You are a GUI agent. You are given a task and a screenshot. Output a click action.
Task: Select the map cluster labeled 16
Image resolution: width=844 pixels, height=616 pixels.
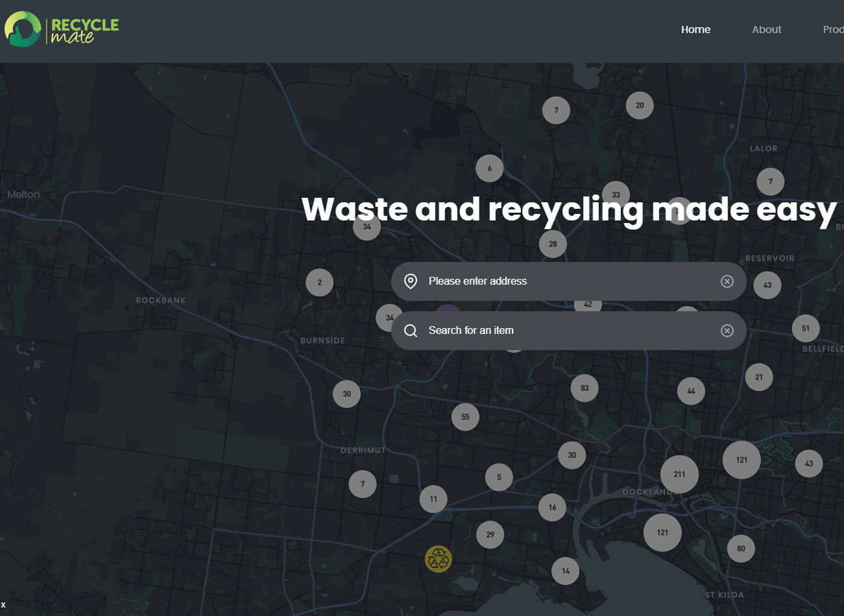pos(552,508)
